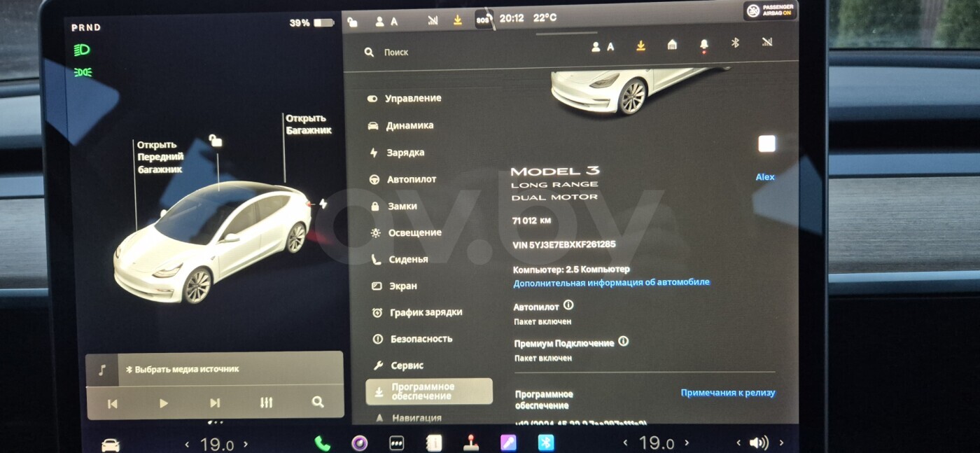
Task: Open the Управление menu
Action: click(x=405, y=99)
